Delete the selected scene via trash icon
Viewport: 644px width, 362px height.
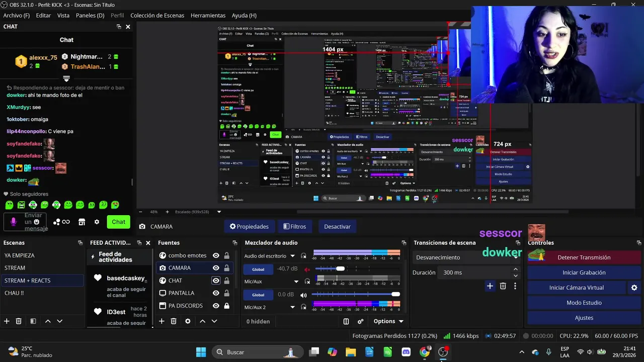[x=19, y=321]
